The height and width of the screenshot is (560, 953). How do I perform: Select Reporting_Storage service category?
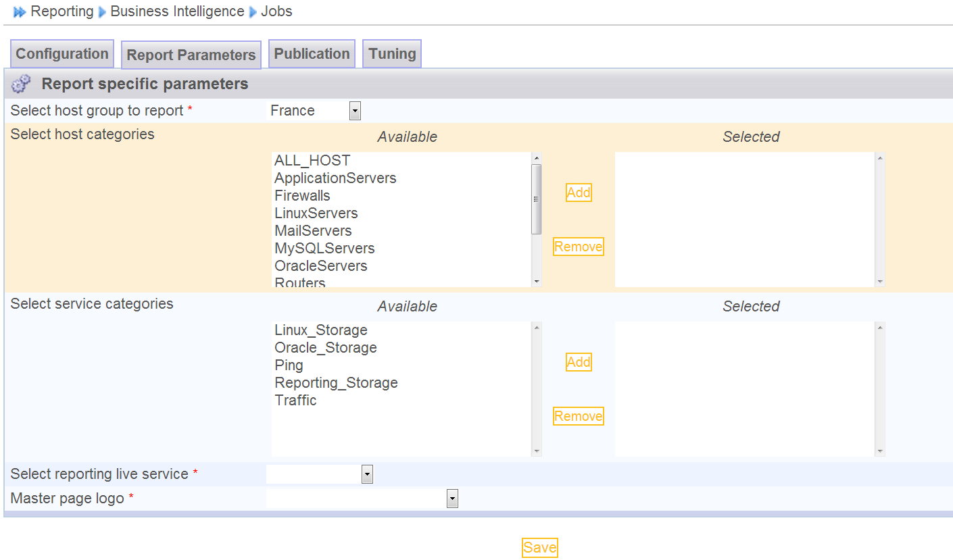pyautogui.click(x=401, y=383)
